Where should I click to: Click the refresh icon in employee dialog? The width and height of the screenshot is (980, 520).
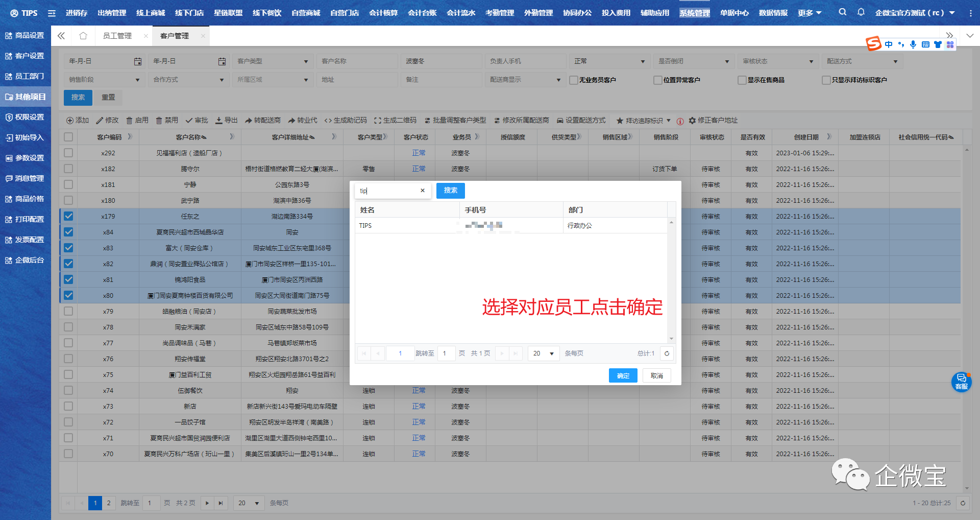[x=667, y=353]
